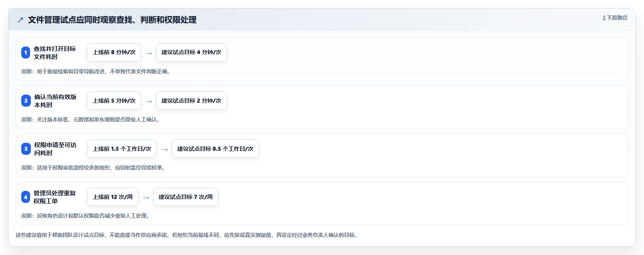
Task: Select the footer disclaimer 这些建议值用于帮助团队设计试点目标
Action: click(x=60, y=235)
